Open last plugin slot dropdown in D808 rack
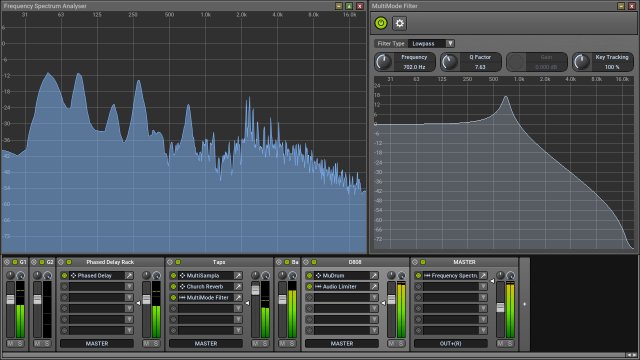This screenshot has width=640, height=360. [x=374, y=331]
